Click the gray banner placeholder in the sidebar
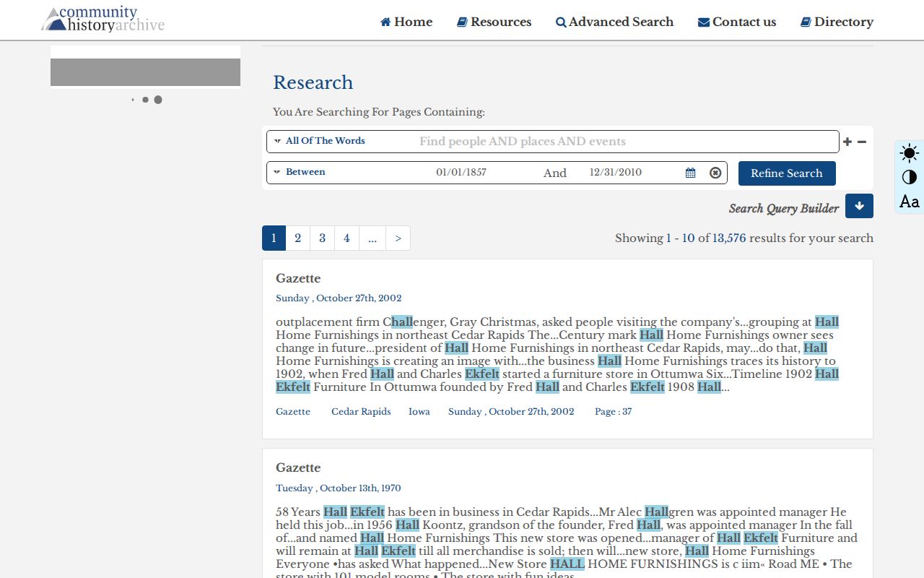 point(145,72)
